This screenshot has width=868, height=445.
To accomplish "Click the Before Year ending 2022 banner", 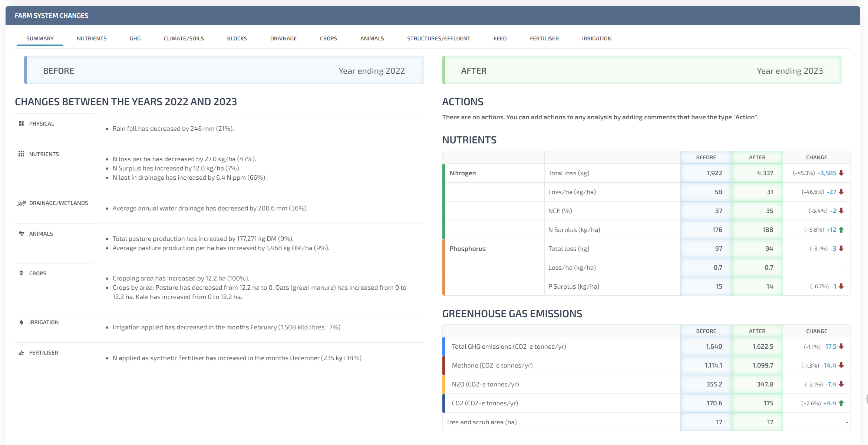I will click(x=224, y=70).
